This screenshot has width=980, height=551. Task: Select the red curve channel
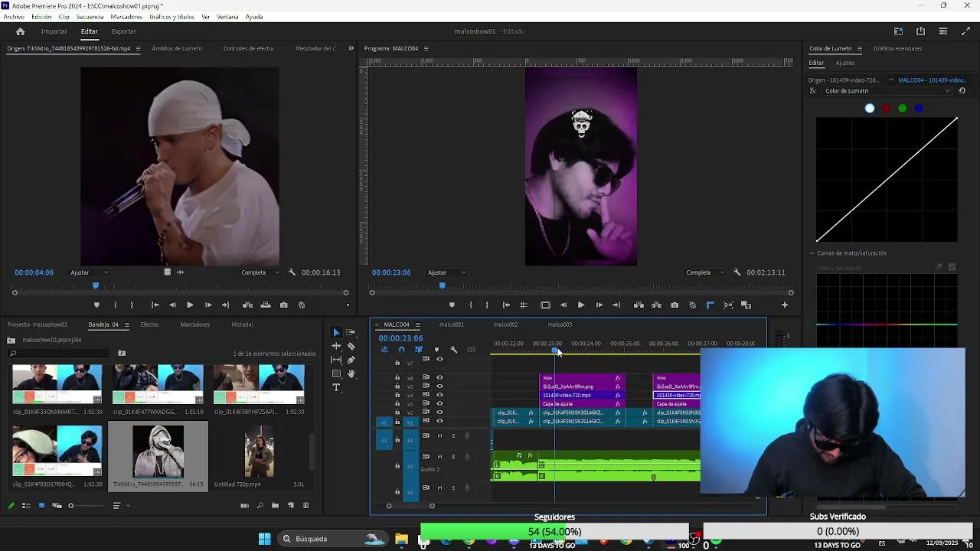(887, 108)
